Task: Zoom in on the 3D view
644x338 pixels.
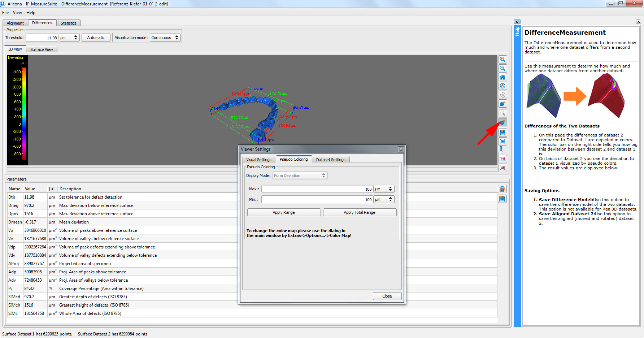Action: pyautogui.click(x=502, y=59)
